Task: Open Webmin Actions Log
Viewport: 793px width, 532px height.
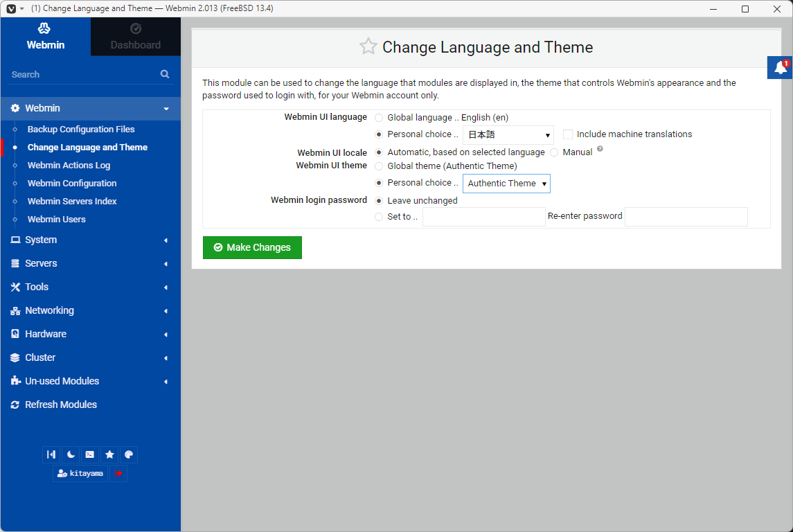Action: click(69, 166)
